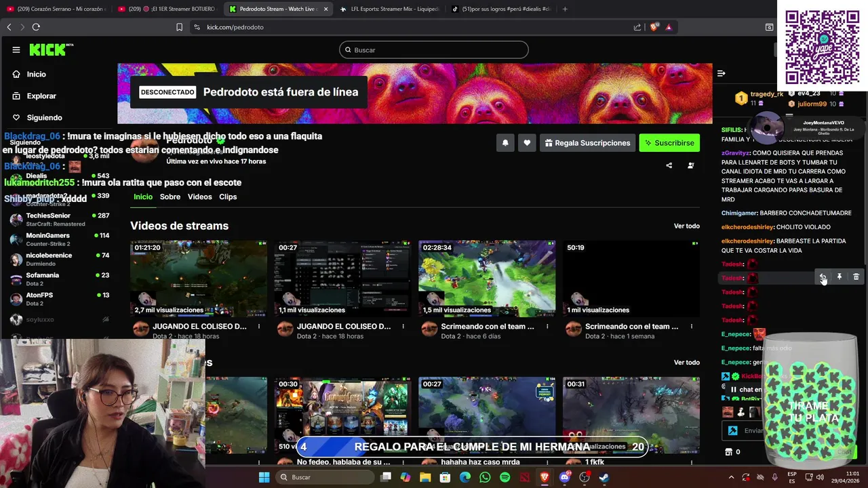Click the green Suscribirse button
The width and height of the screenshot is (868, 488).
coord(669,143)
